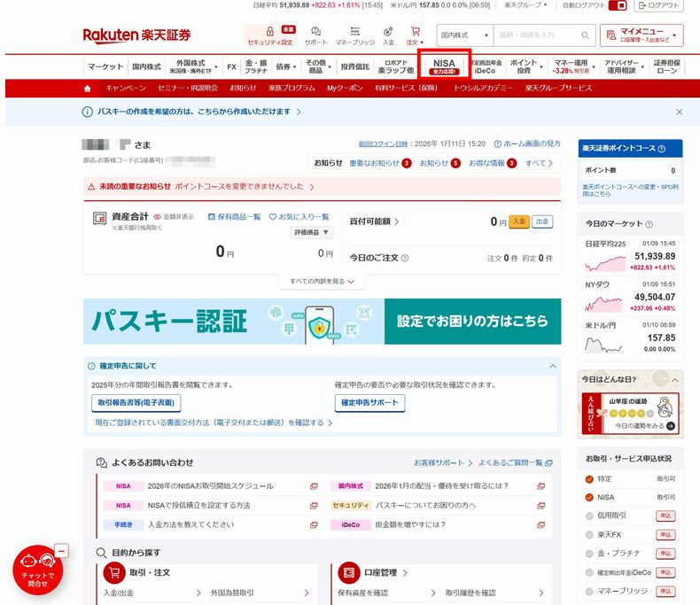Open the chat inquiry bubble
This screenshot has height=605, width=700.
(37, 570)
